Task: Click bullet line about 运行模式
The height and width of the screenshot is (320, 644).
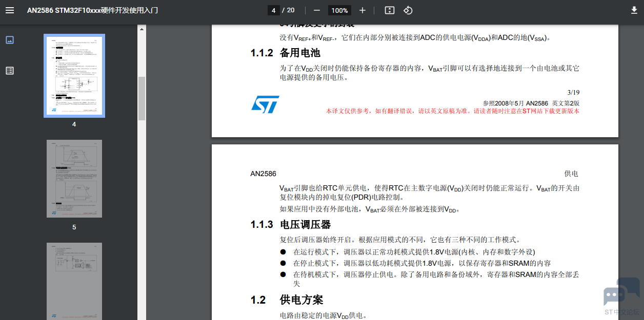Action: pos(408,252)
